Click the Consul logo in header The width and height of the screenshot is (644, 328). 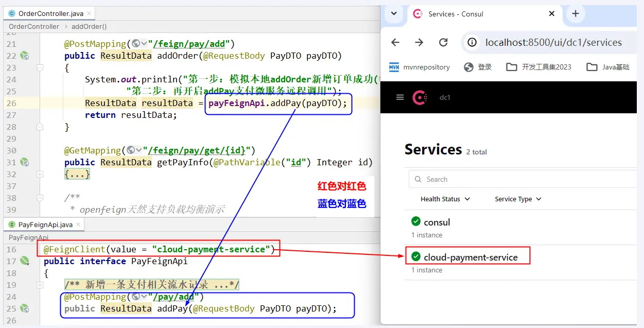pyautogui.click(x=420, y=97)
